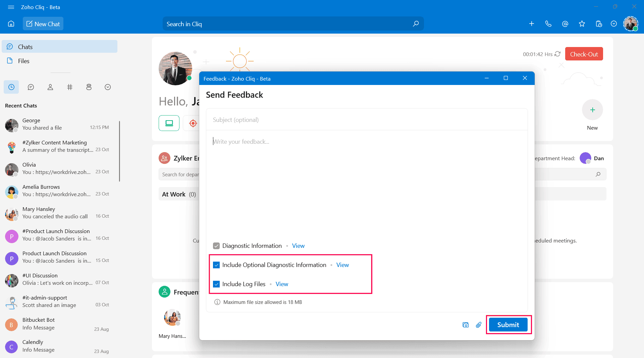This screenshot has width=644, height=358.
Task: Show the chat bubble conversations filter
Action: tap(31, 87)
